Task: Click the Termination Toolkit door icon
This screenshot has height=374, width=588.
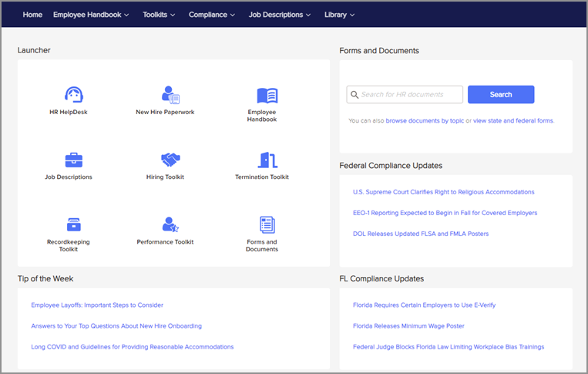Action: coord(267,160)
